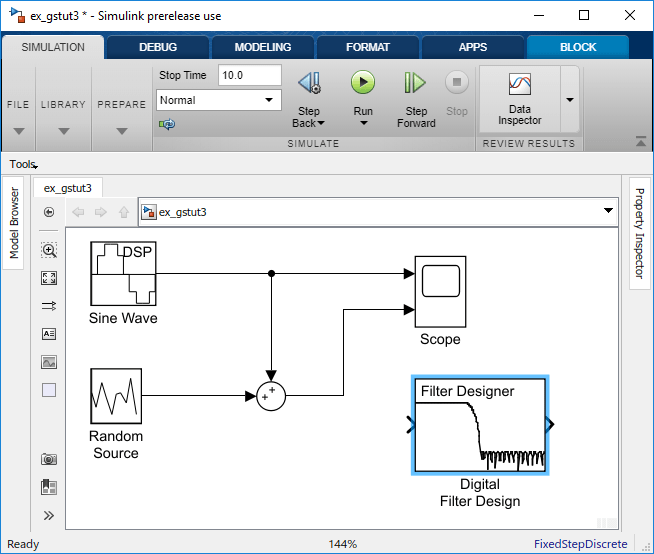Switch to the APPS tab

pyautogui.click(x=473, y=47)
